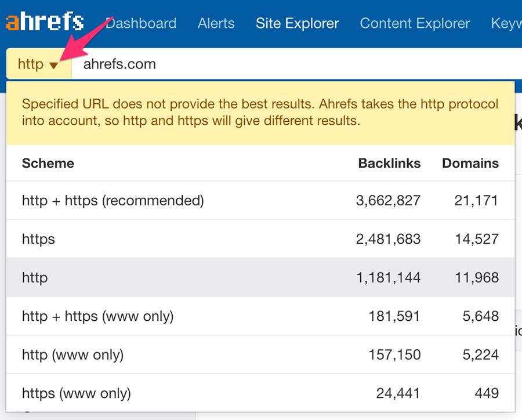Open Content Explorer in the navigation
The height and width of the screenshot is (420, 522).
point(415,24)
